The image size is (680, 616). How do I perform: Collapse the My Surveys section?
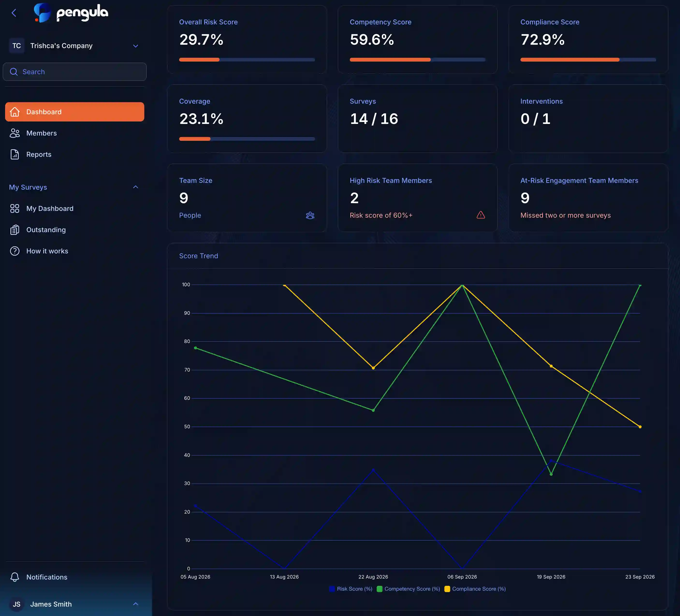point(136,187)
